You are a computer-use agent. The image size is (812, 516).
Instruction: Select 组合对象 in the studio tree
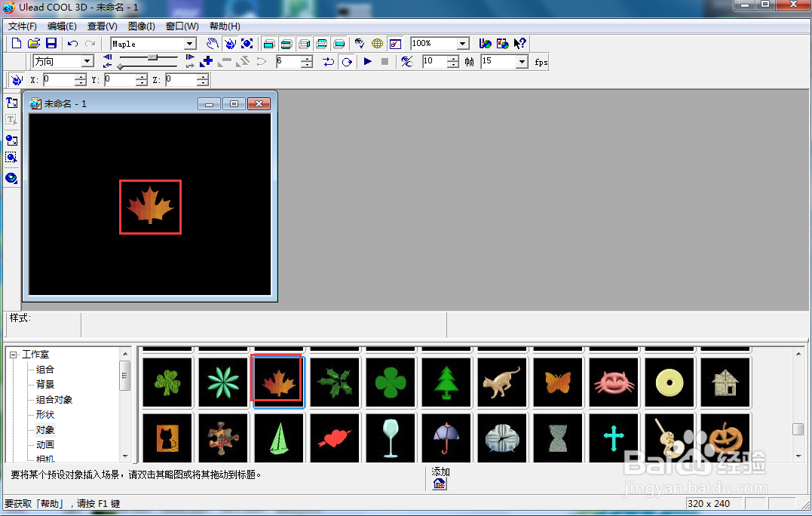54,399
